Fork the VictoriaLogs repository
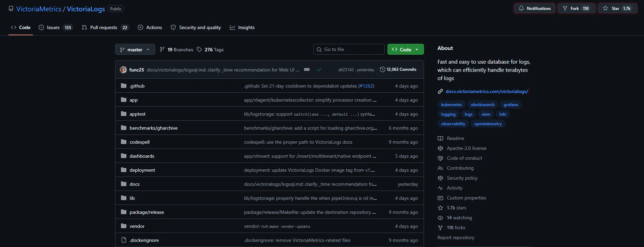Image resolution: width=644 pixels, height=247 pixels. coord(576,9)
